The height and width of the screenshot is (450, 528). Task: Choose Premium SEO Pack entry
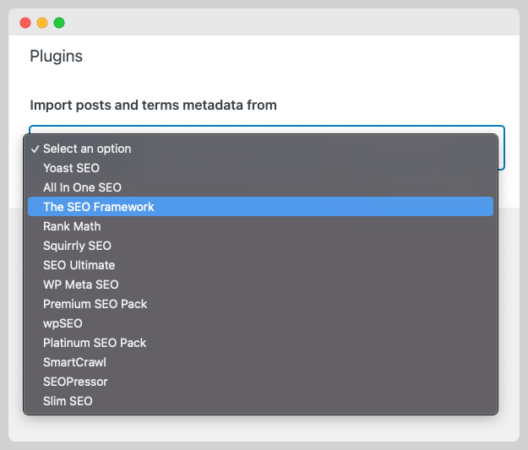tap(260, 304)
